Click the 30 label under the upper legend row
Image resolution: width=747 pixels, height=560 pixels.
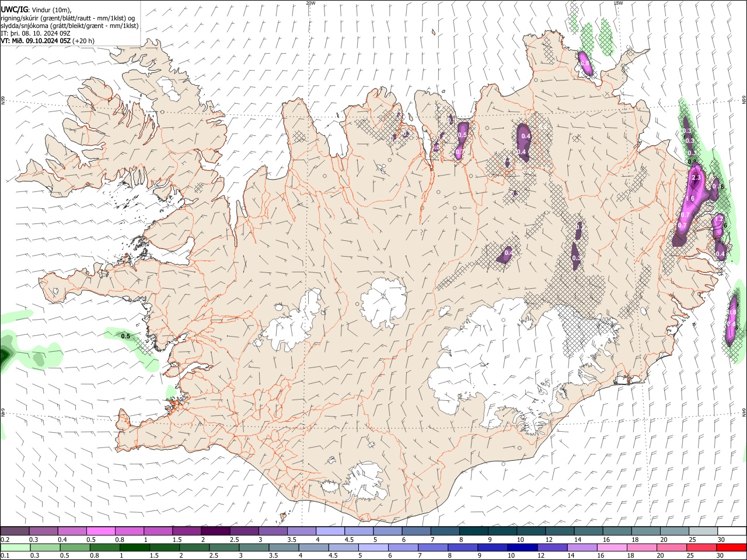click(721, 540)
